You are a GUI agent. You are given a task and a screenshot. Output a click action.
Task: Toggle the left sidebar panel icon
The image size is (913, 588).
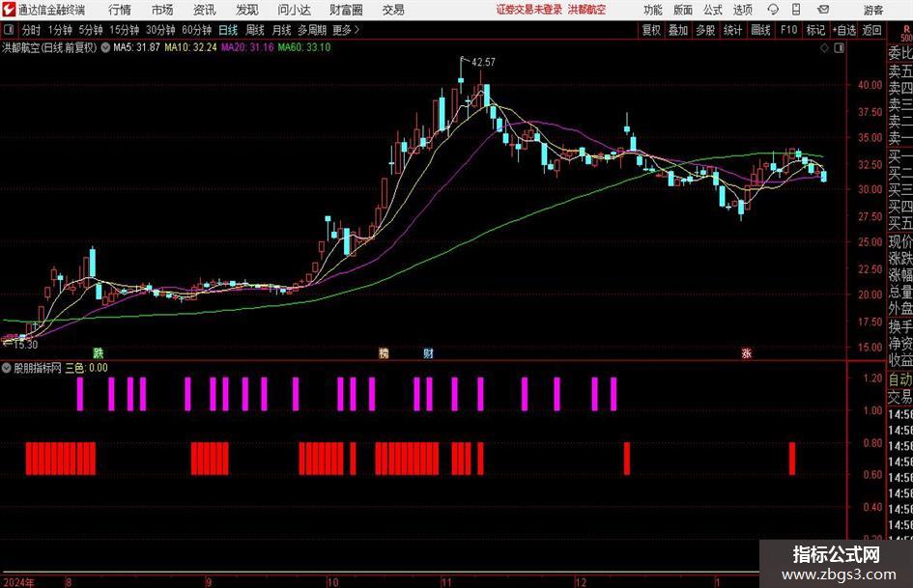pos(9,30)
